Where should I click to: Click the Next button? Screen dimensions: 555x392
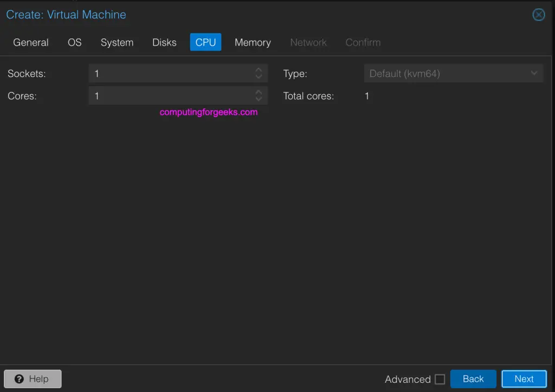524,379
